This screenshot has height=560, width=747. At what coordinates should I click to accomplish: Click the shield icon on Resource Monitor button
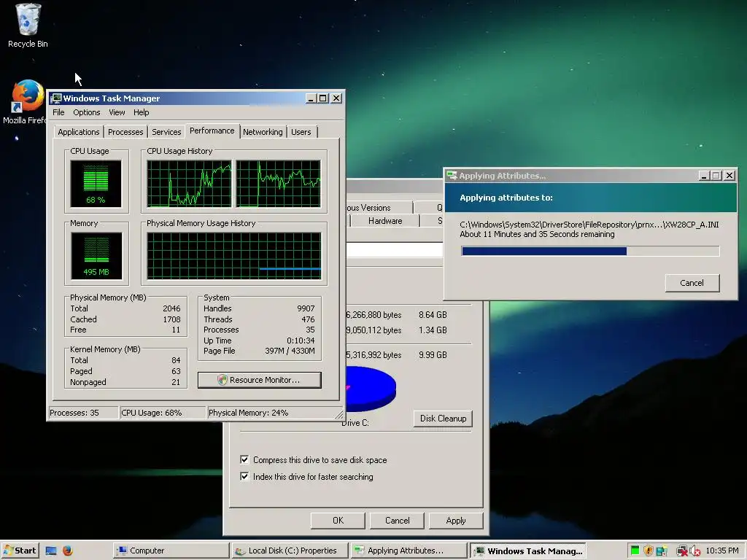[x=222, y=380]
